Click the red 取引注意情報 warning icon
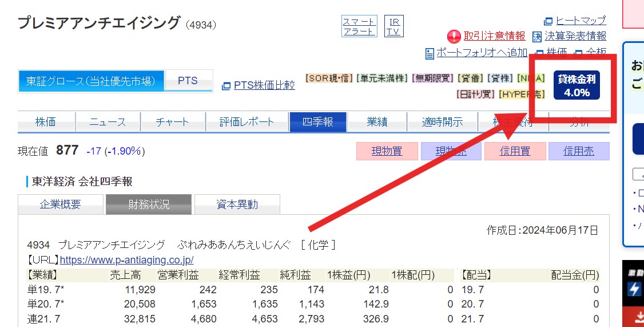 coord(454,37)
